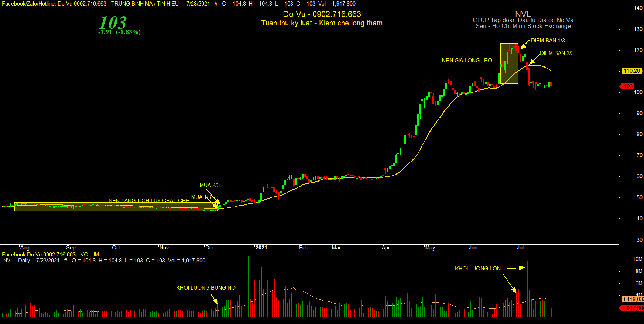Click the DIEM BAN 2/3 annotation label
Screen dimensions: 644x324
pyautogui.click(x=557, y=53)
